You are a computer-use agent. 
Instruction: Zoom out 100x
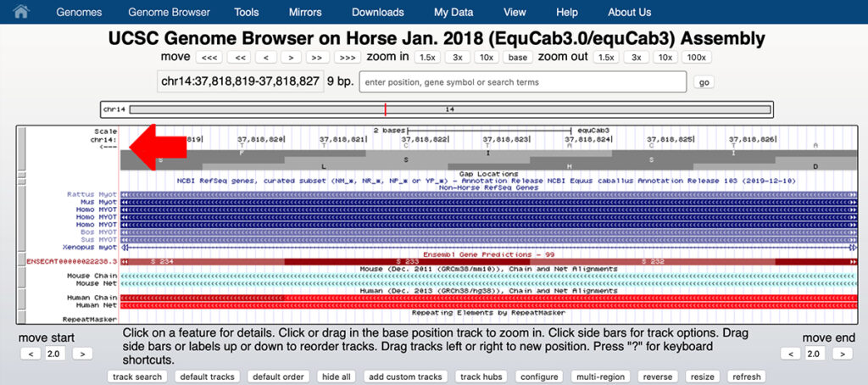click(x=697, y=58)
